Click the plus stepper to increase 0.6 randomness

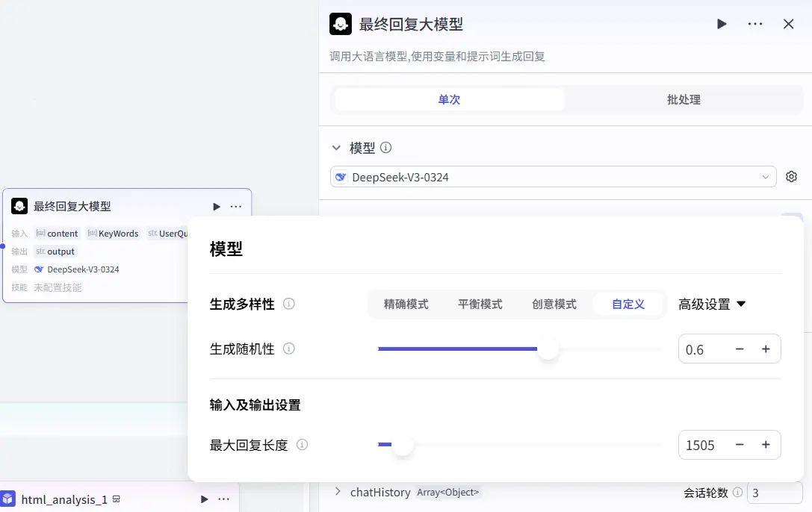766,349
